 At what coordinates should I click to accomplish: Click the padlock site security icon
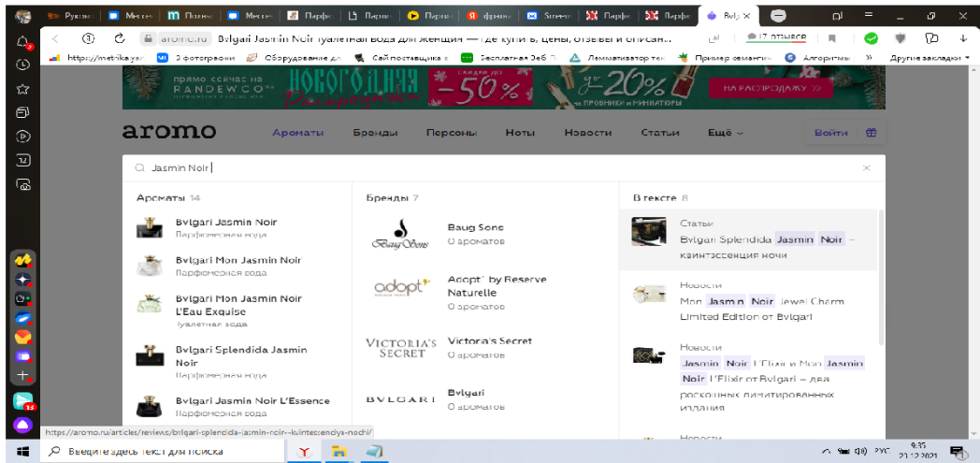pyautogui.click(x=148, y=38)
